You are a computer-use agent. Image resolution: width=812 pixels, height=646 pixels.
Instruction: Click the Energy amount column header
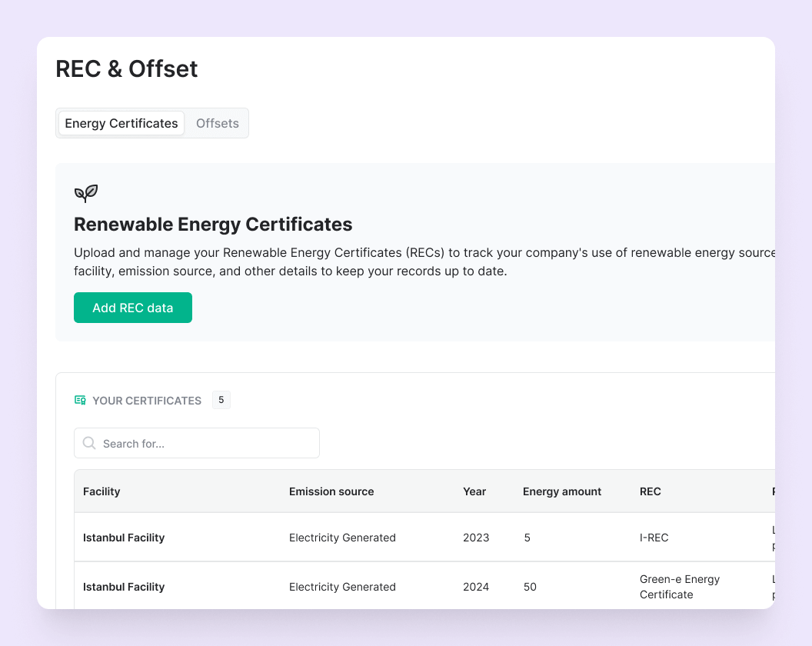[x=562, y=491]
